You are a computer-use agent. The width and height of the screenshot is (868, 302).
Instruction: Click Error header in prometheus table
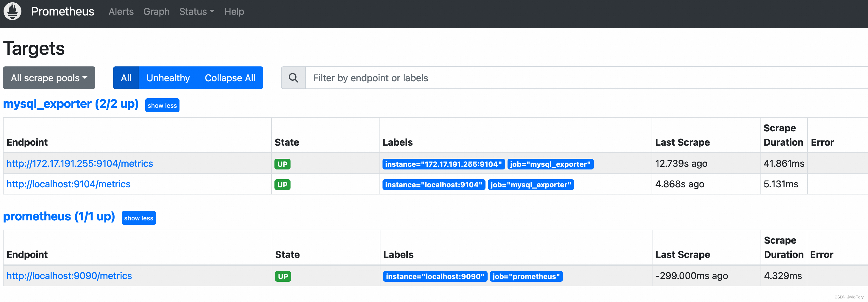tap(822, 254)
